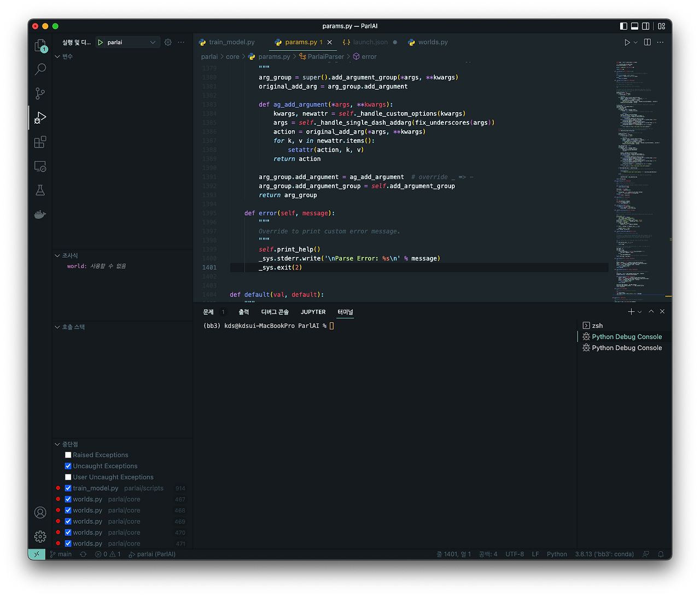700x597 pixels.
Task: Open the Docker extension view
Action: pyautogui.click(x=39, y=214)
